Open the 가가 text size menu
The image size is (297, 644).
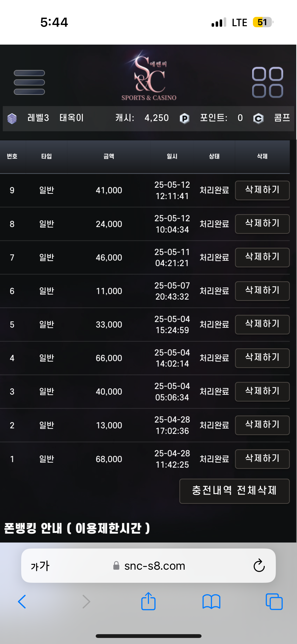(40, 566)
